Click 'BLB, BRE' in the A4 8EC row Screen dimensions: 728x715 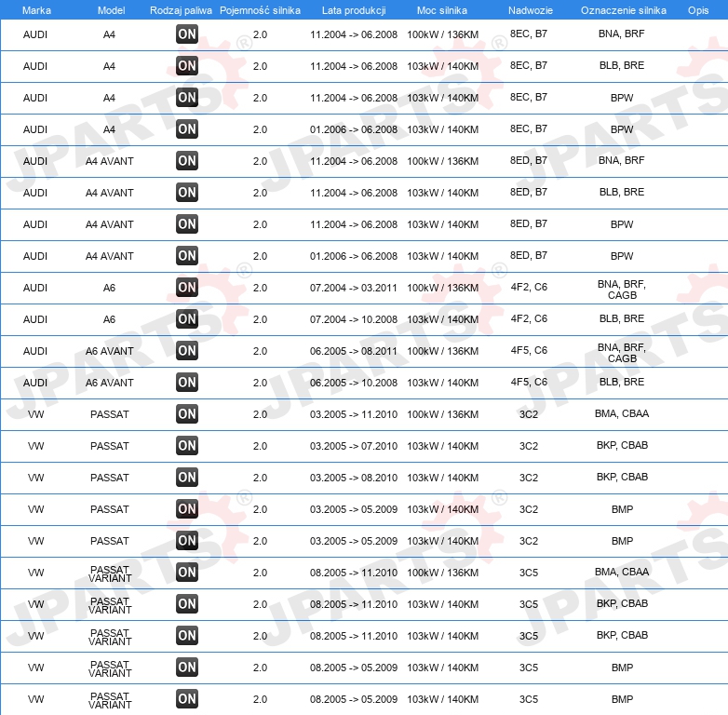click(622, 65)
